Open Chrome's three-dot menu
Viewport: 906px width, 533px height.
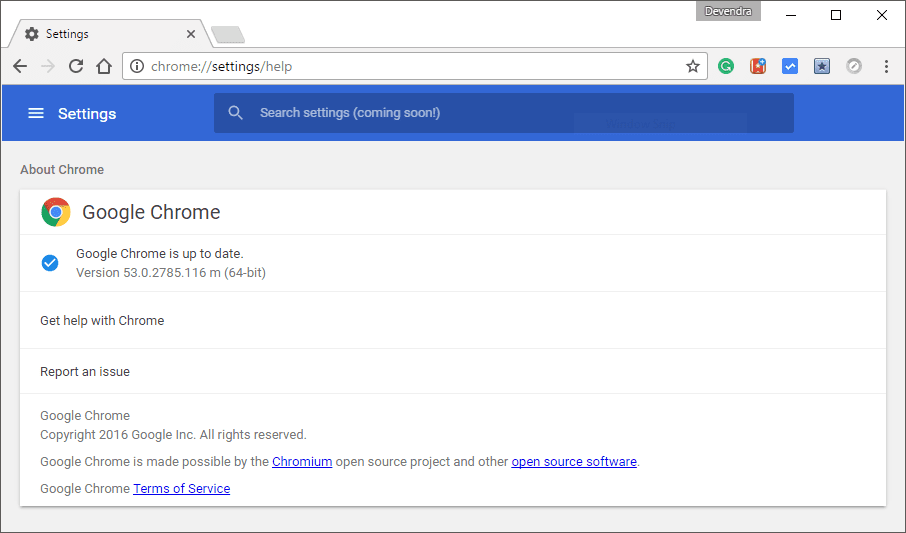point(886,66)
